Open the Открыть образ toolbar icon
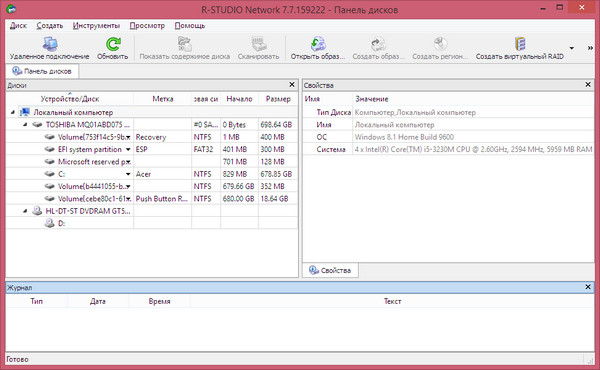 pyautogui.click(x=318, y=44)
